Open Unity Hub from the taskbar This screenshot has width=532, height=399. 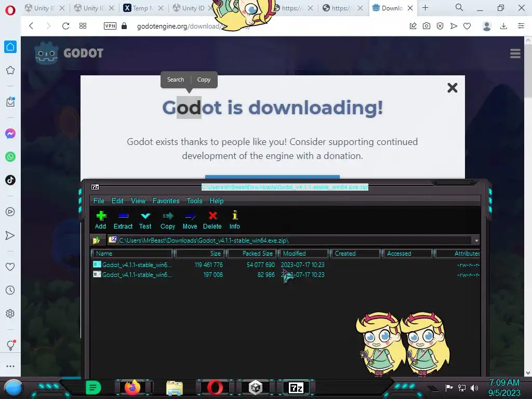coord(255,388)
